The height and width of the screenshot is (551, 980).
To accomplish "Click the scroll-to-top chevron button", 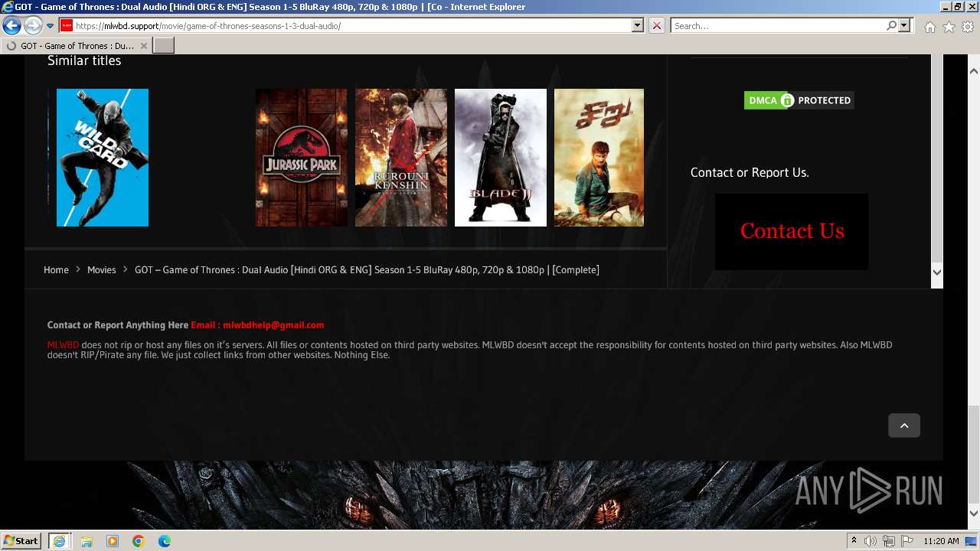I will pos(904,425).
